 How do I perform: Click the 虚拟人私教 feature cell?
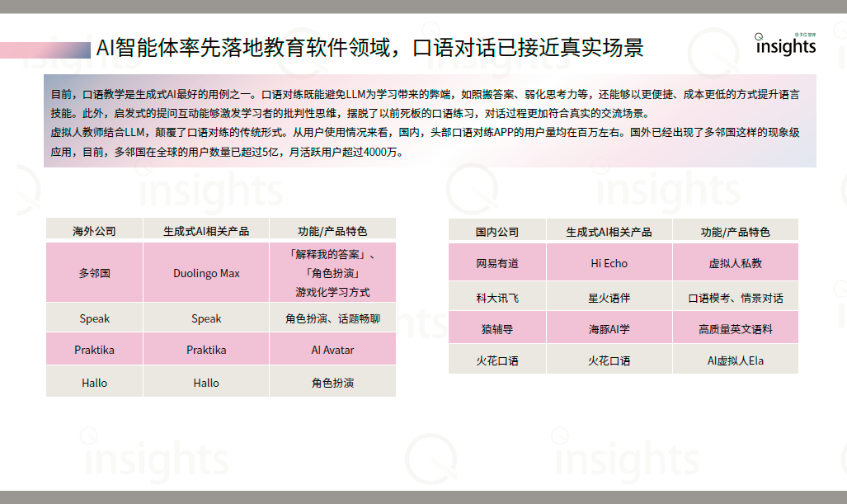pyautogui.click(x=735, y=263)
